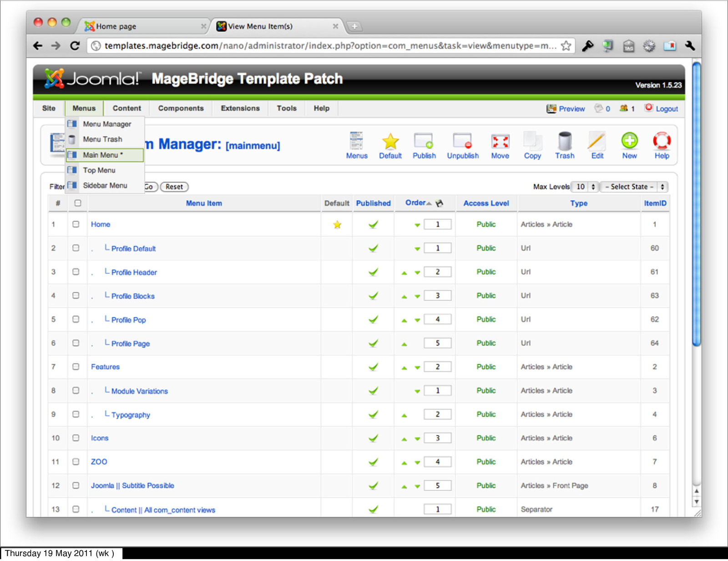Open the Profile Pop menu item link
728x561 pixels.
tap(128, 320)
